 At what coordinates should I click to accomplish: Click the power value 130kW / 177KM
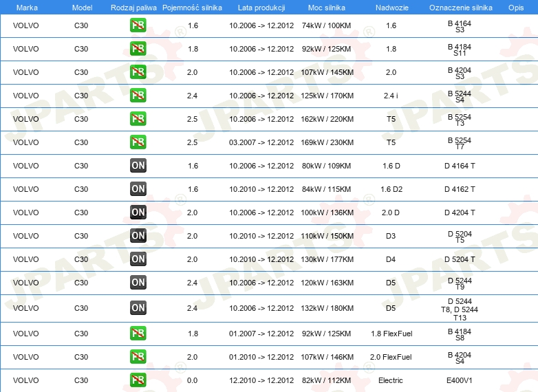[x=327, y=259]
